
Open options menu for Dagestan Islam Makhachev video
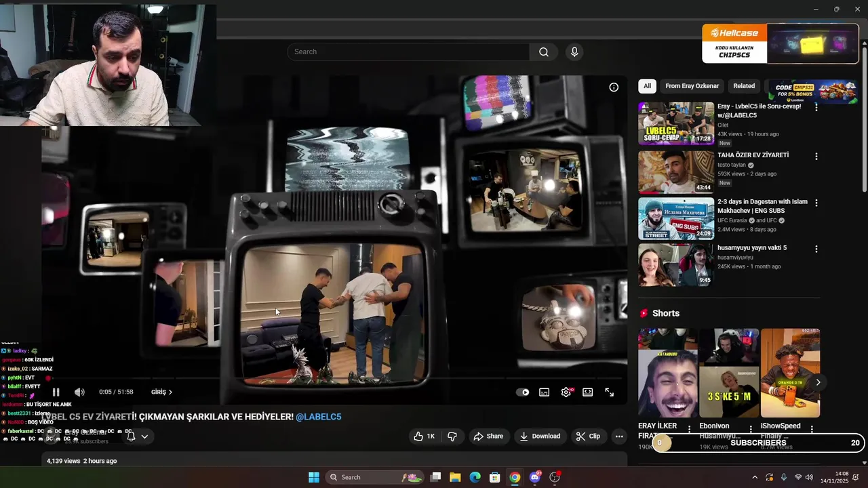point(816,203)
